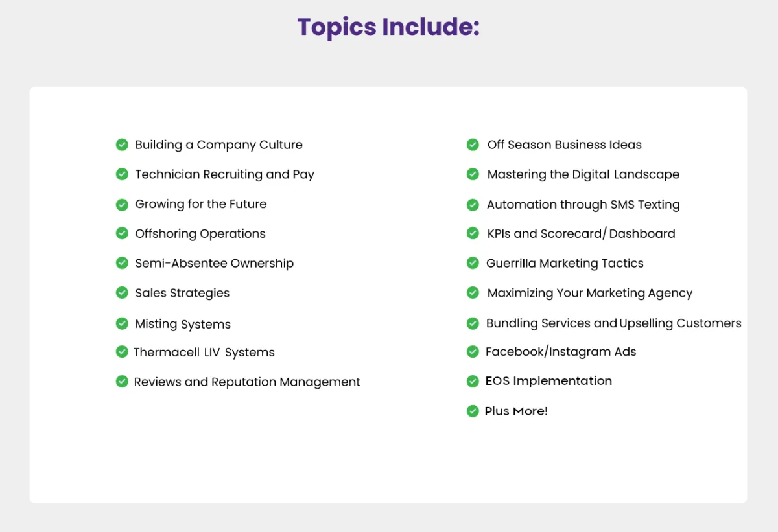The height and width of the screenshot is (532, 778).
Task: Select the check icon next to Guerrilla Marketing Tactics
Action: click(x=473, y=263)
